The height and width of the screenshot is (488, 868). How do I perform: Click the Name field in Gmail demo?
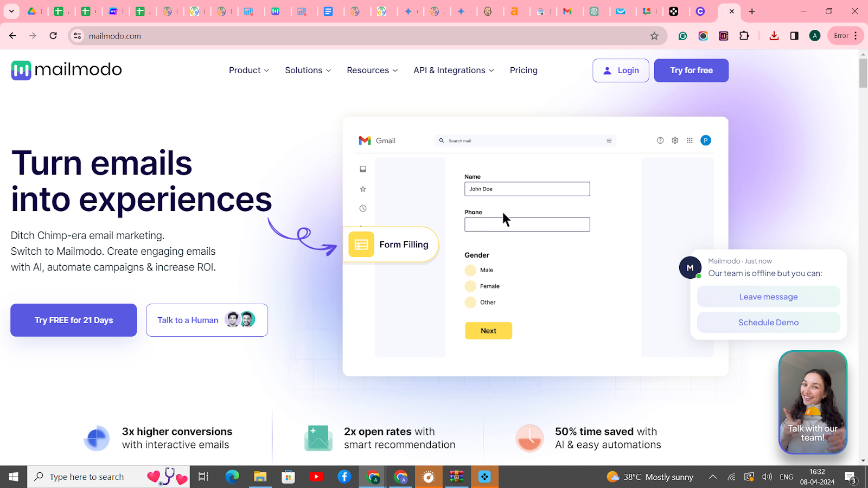(x=527, y=189)
